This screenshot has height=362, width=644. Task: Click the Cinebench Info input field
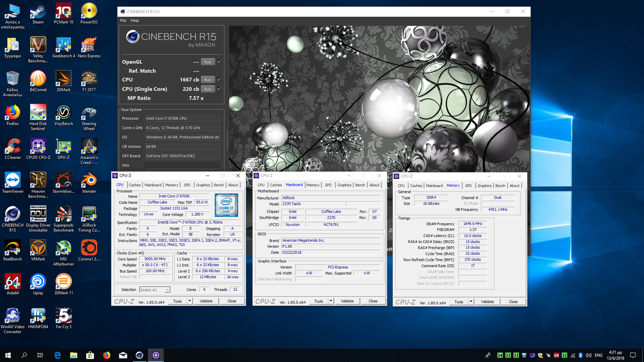tap(183, 165)
